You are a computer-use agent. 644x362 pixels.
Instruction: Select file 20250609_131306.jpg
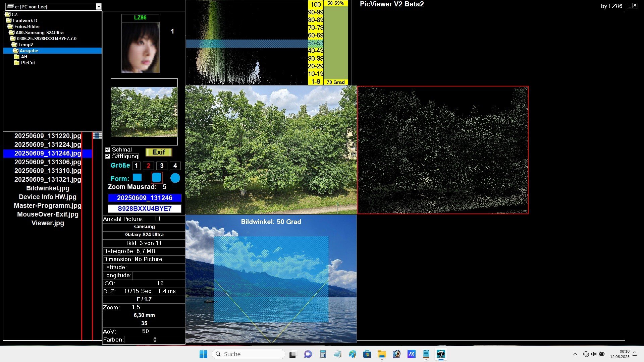pyautogui.click(x=48, y=162)
